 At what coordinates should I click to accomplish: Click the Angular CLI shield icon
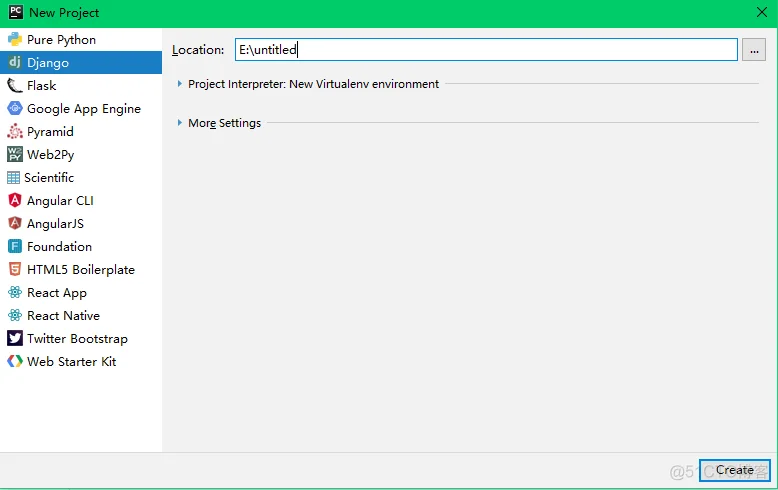tap(15, 200)
